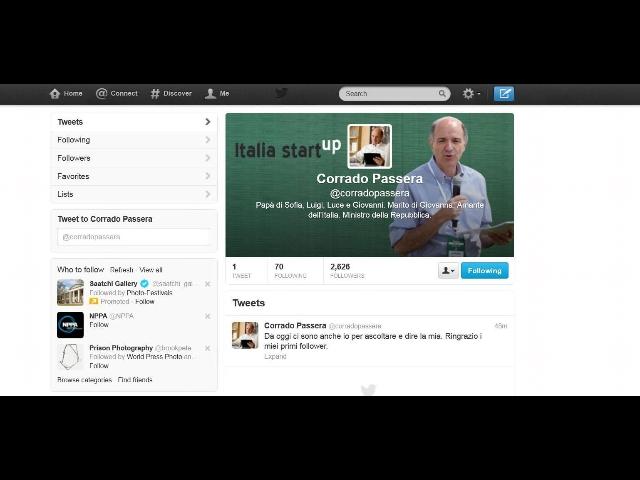The width and height of the screenshot is (640, 480).
Task: Click Find friends link
Action: point(135,380)
